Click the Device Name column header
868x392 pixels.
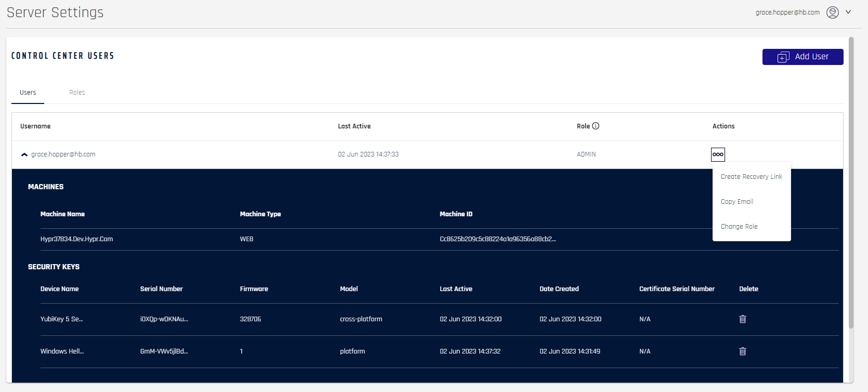pos(60,289)
